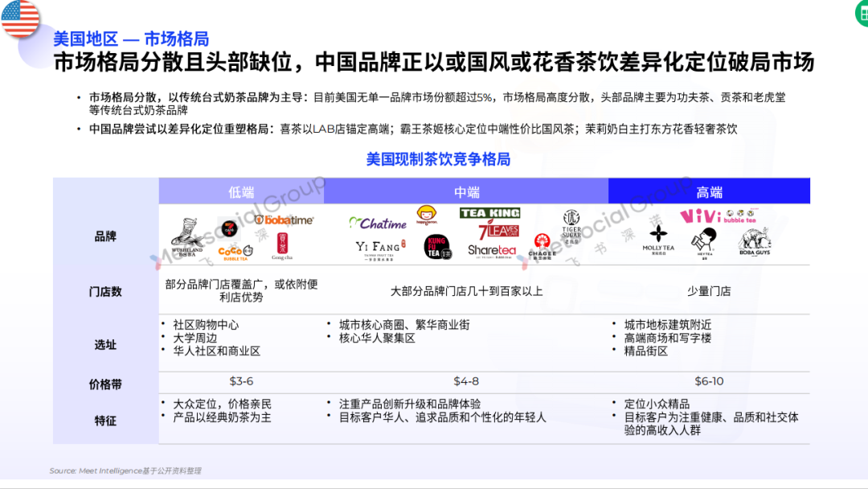
Task: Click the HEYTEA drinking-boy logo
Action: point(704,241)
